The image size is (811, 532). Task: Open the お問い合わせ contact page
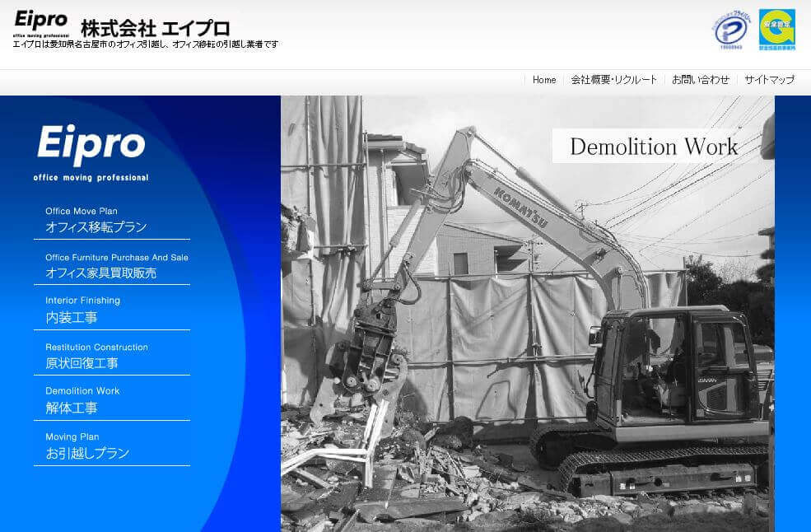[701, 80]
